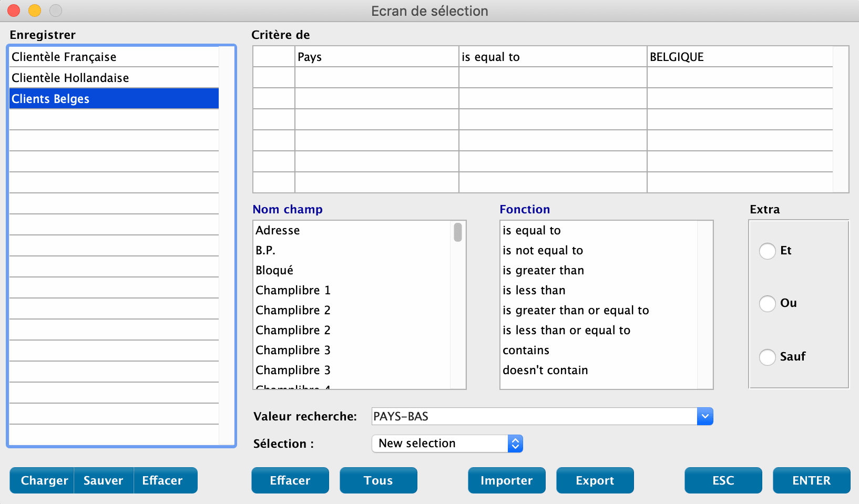The width and height of the screenshot is (859, 504).
Task: Select field Adresse in Nom champ
Action: point(352,230)
